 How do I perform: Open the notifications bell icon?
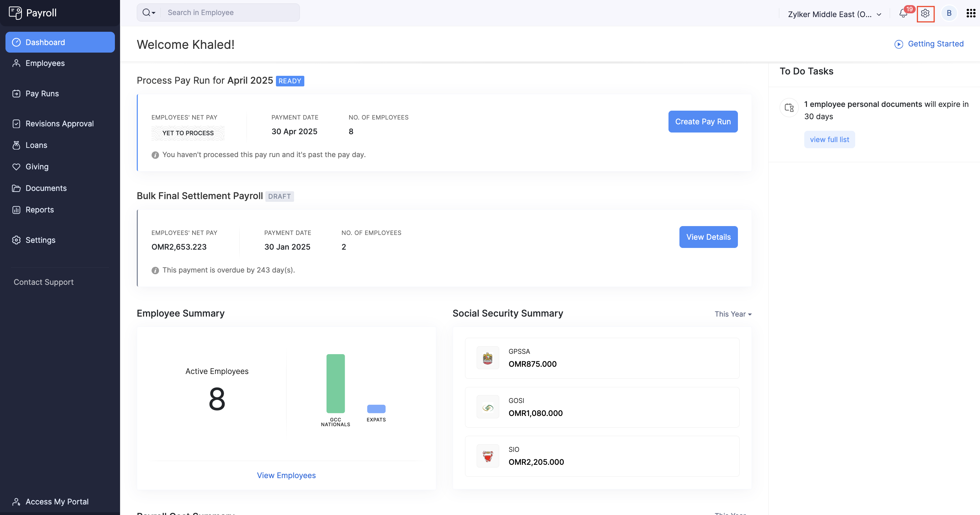(x=903, y=14)
